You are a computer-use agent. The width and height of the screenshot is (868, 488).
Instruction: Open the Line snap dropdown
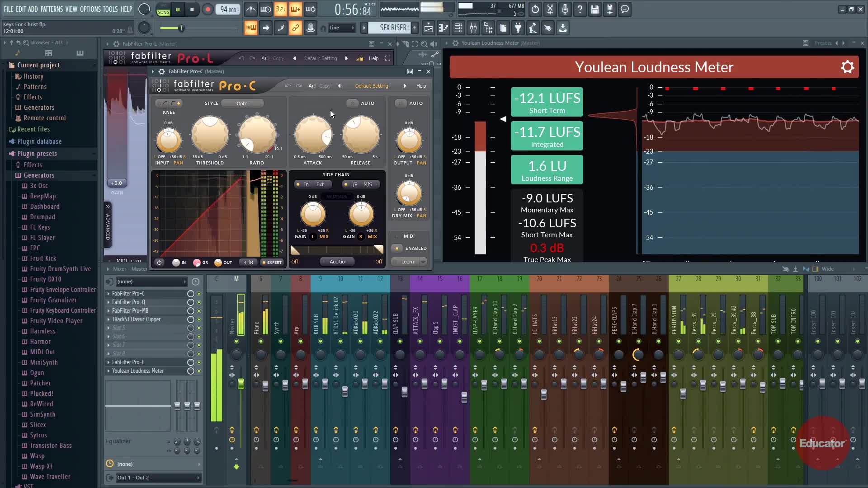coord(341,28)
